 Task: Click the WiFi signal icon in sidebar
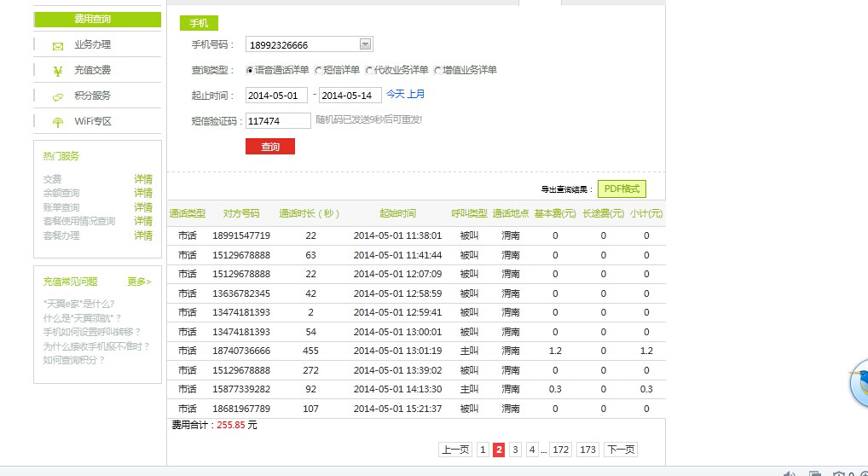pos(58,122)
